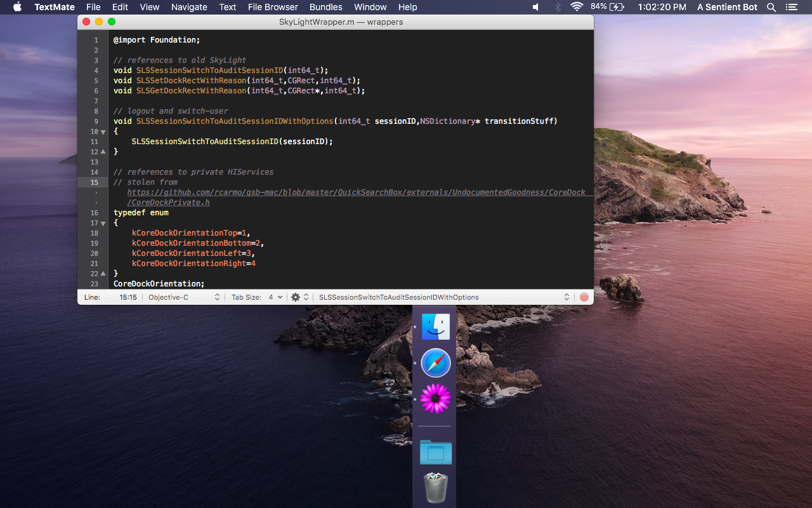Click the pink flower TextMate Dock icon

(x=436, y=399)
